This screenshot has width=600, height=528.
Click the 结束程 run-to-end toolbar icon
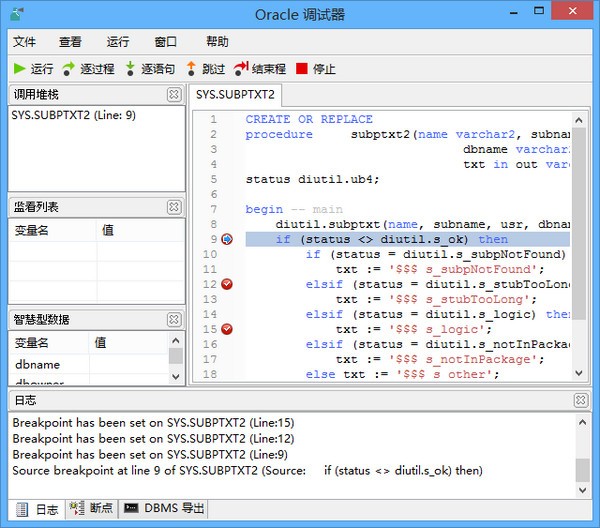(240, 69)
